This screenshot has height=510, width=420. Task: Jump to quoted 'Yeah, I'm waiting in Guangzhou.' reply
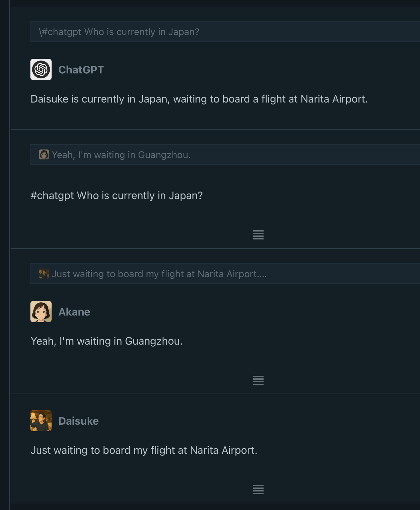121,155
